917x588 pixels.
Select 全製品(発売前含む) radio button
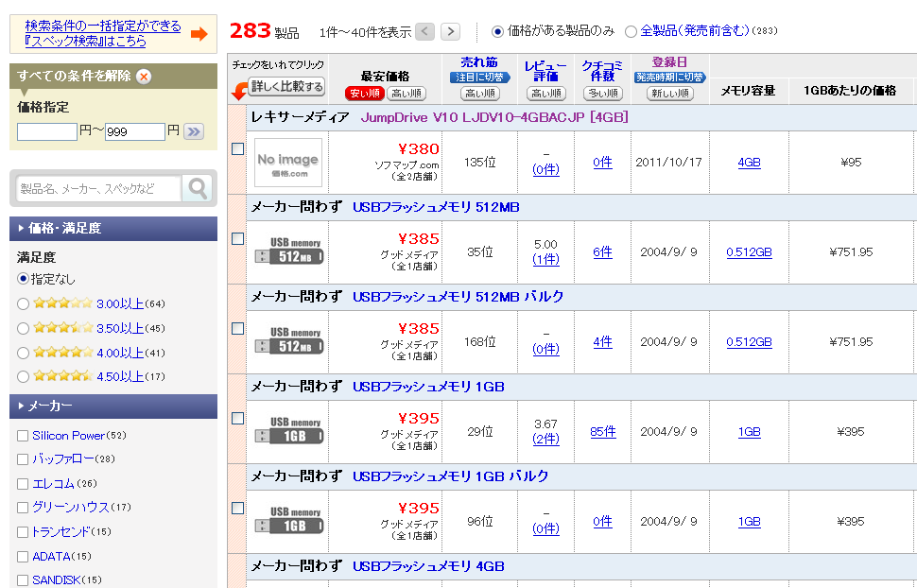(631, 31)
